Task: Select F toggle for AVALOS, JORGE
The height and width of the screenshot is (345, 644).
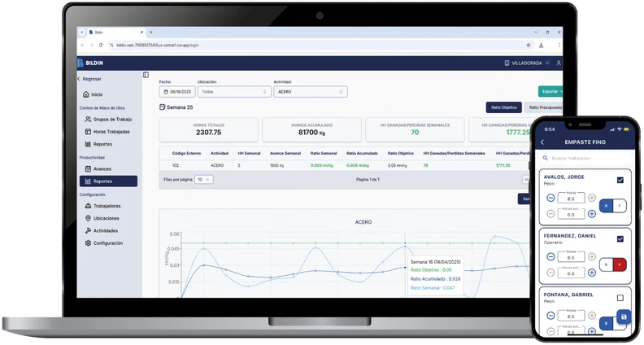Action: coord(620,206)
